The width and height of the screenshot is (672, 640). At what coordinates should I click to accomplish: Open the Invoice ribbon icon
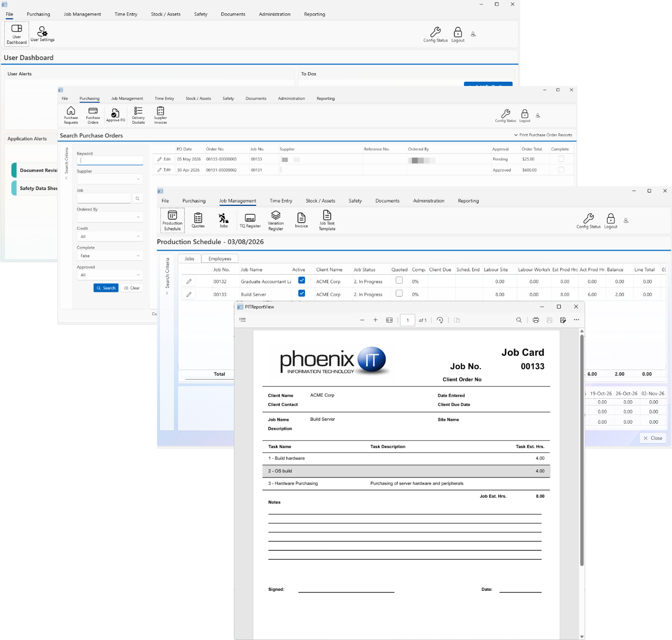pyautogui.click(x=302, y=220)
